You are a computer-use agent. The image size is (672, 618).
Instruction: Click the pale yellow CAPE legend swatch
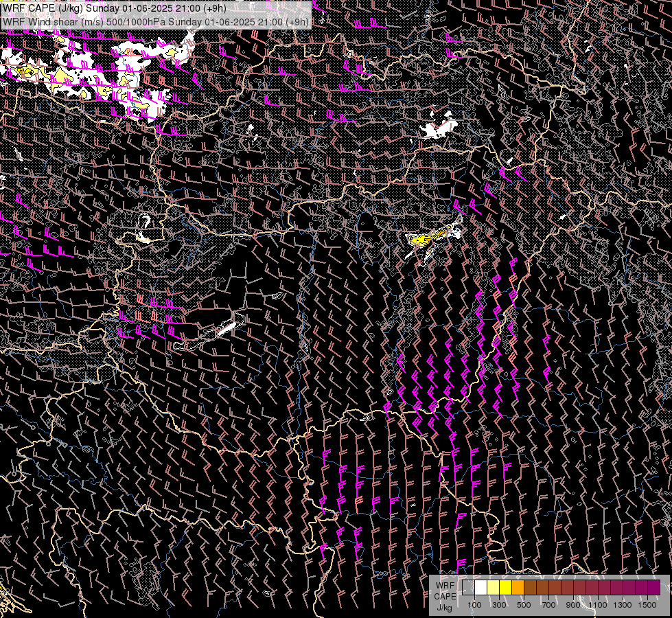tap(494, 587)
